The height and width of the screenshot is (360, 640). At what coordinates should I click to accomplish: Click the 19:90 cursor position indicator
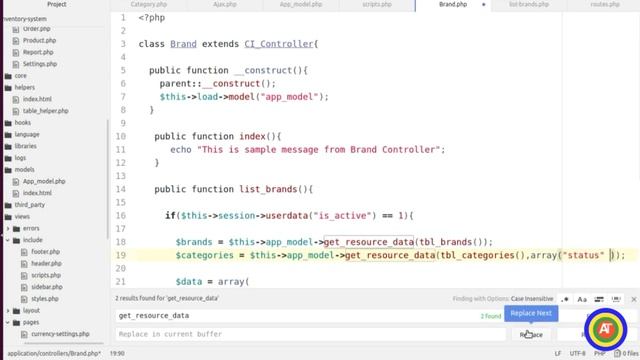117,353
